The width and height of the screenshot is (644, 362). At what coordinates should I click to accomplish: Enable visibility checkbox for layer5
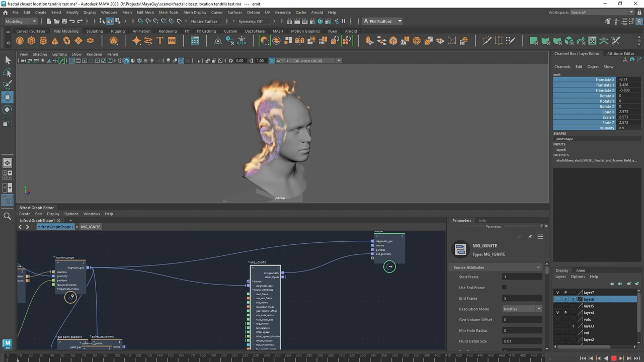pyautogui.click(x=558, y=306)
